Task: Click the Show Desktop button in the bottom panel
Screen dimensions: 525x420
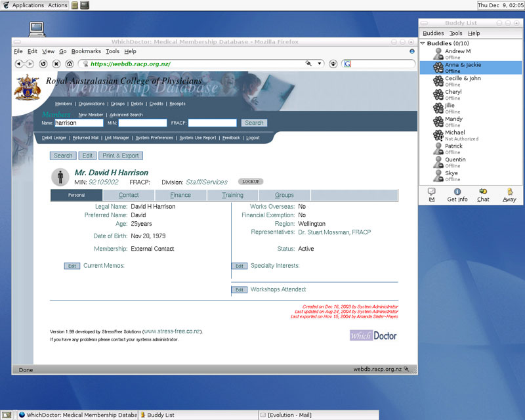Action: pyautogui.click(x=7, y=415)
